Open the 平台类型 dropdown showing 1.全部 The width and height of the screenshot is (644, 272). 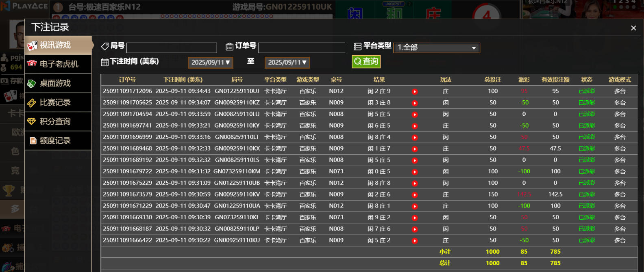coord(437,48)
